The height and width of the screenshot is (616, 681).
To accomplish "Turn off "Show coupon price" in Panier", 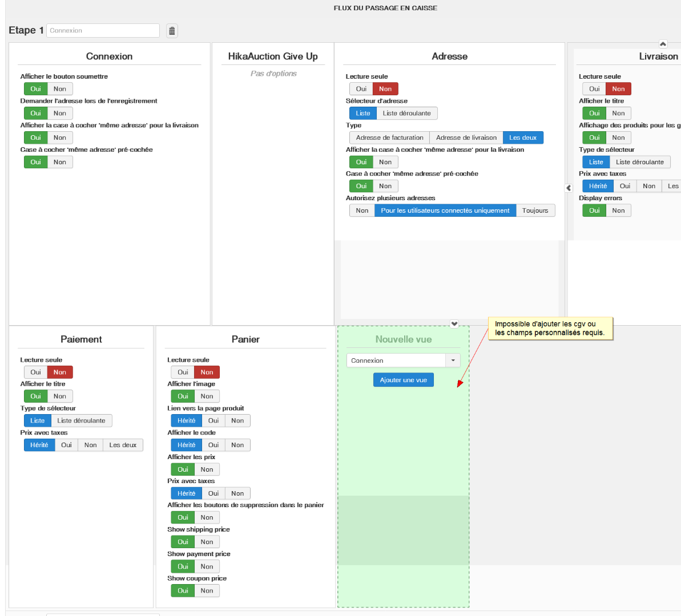I will click(207, 591).
